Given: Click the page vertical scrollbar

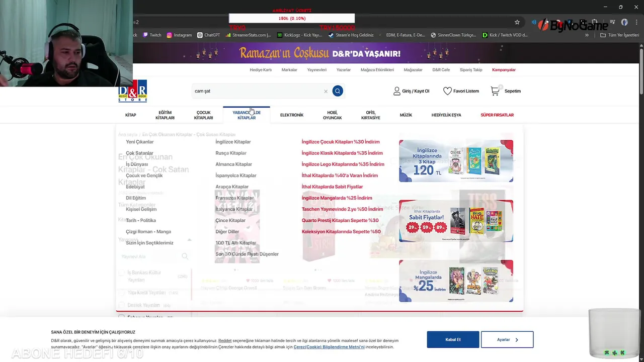Looking at the screenshot, I should (641, 70).
